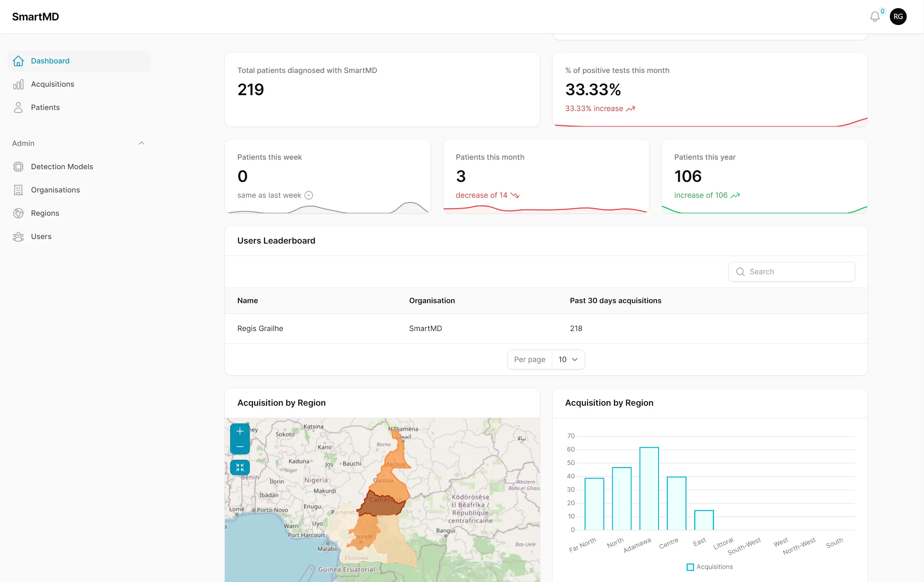Screen dimensions: 924x582
Task: Open the RG user avatar menu
Action: click(x=898, y=17)
